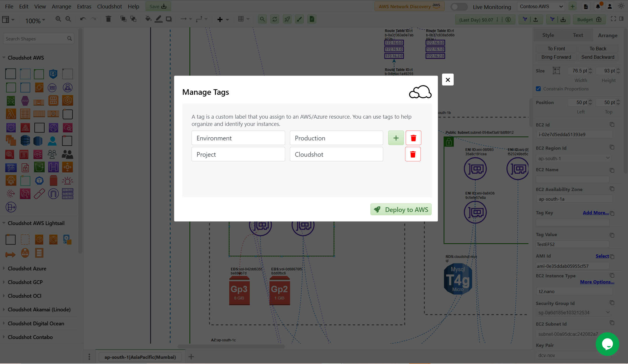
Task: Open the Cloudshot menu
Action: pos(109,6)
